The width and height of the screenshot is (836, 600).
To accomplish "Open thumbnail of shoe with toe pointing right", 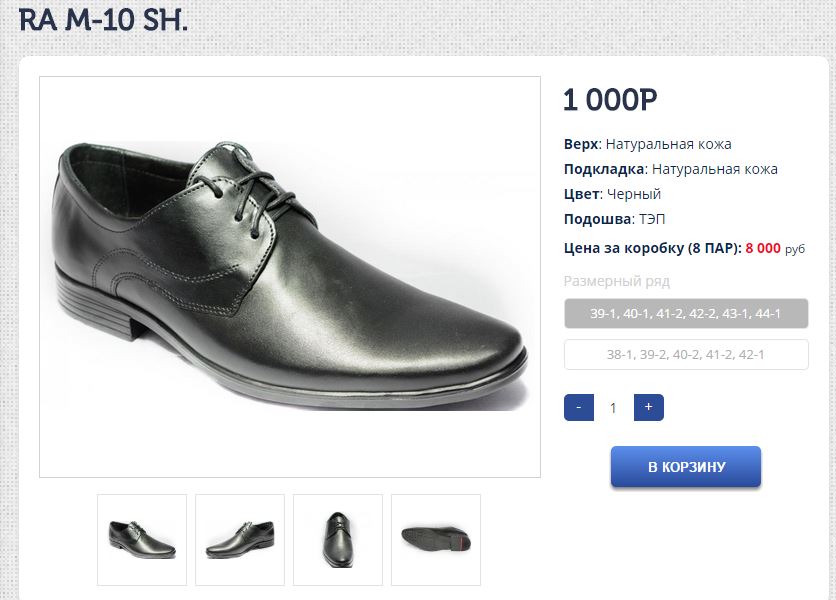I will coord(142,540).
